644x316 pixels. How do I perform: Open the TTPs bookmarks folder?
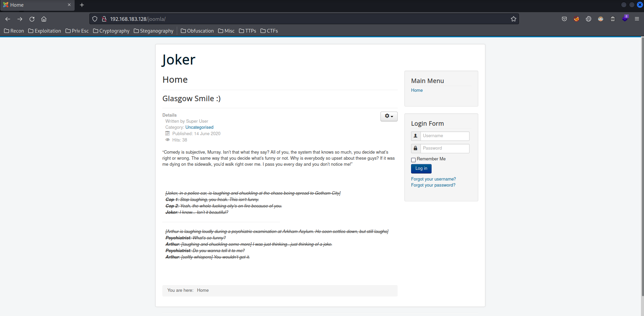click(247, 31)
